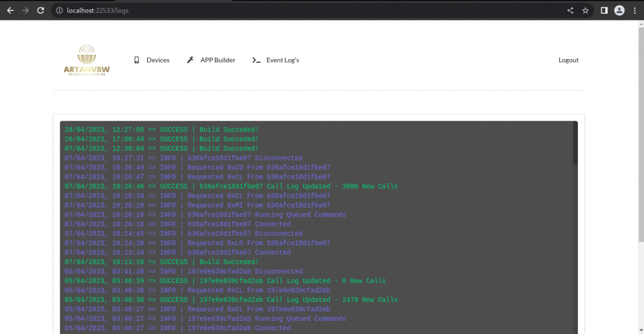The height and width of the screenshot is (334, 644).
Task: Click the Devices phone icon
Action: pyautogui.click(x=136, y=60)
